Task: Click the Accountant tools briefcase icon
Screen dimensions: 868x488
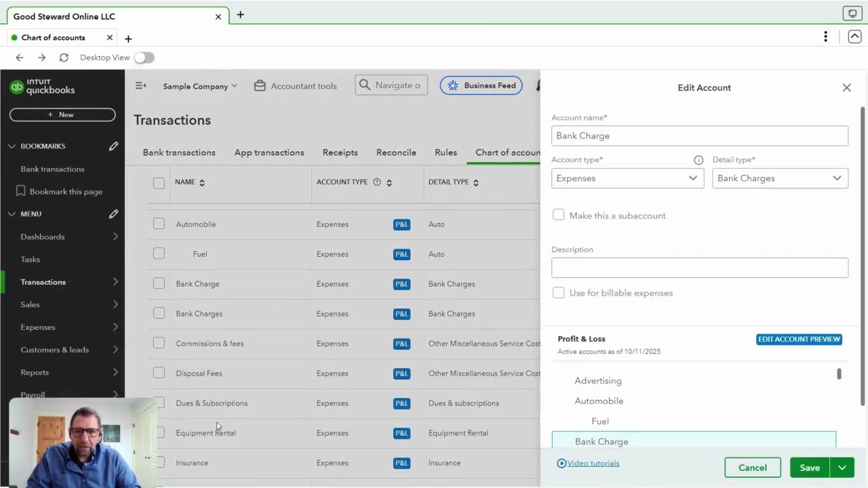Action: coord(260,85)
